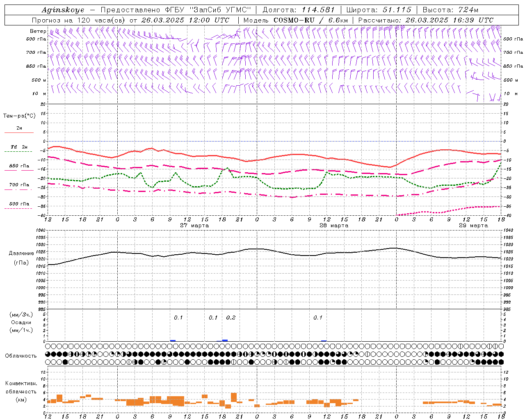The height and width of the screenshot is (420, 525).
Task: Click "Прогноз на 120 часа(ов)" forecast text
Action: (79, 20)
